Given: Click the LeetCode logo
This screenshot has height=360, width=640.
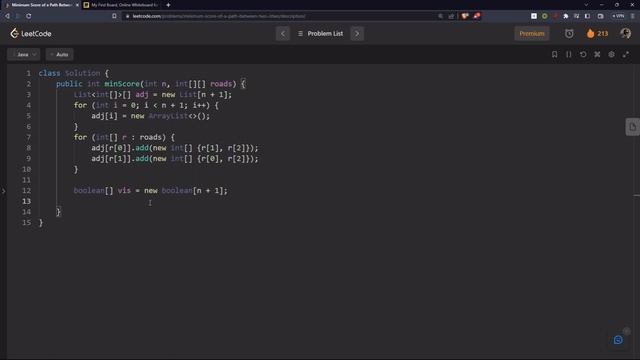Looking at the screenshot, I should (x=31, y=33).
